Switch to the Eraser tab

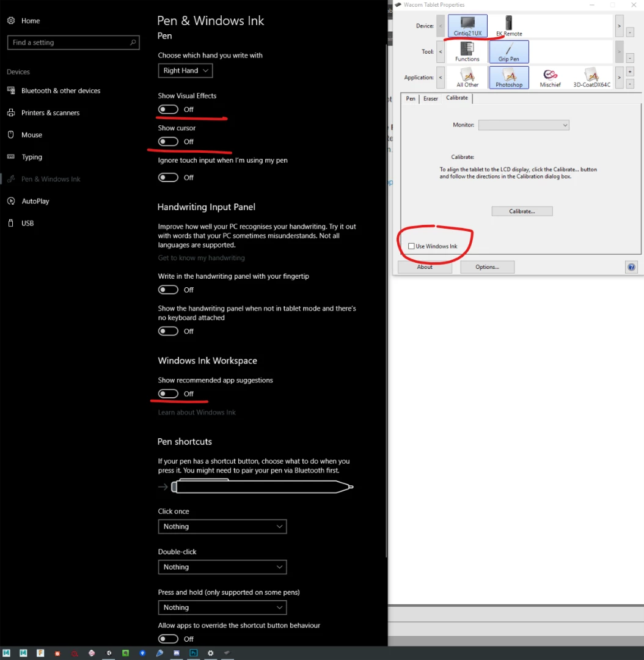431,98
